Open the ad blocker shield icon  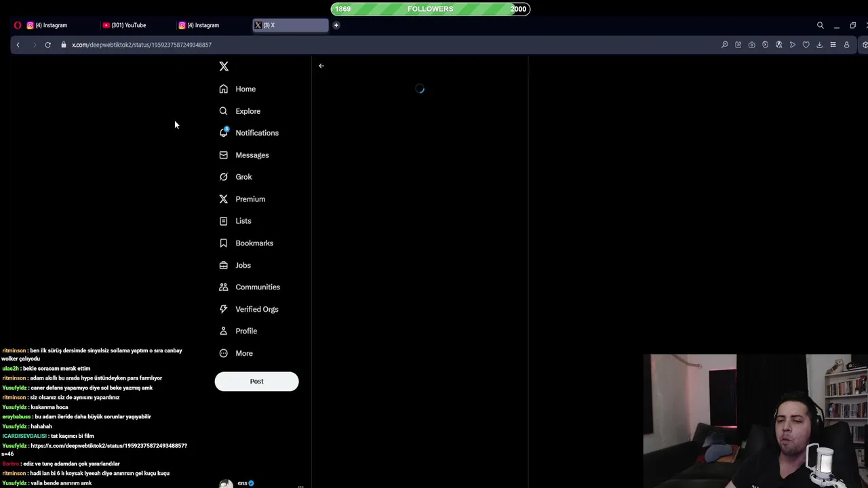pos(765,45)
